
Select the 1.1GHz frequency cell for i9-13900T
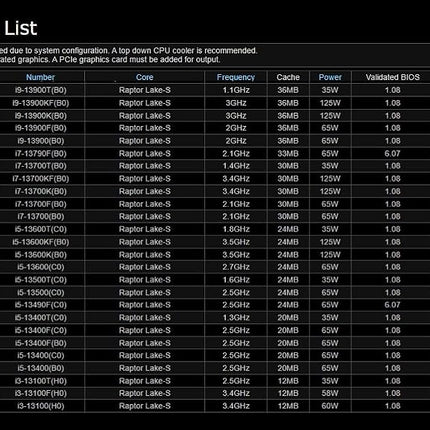pos(236,90)
